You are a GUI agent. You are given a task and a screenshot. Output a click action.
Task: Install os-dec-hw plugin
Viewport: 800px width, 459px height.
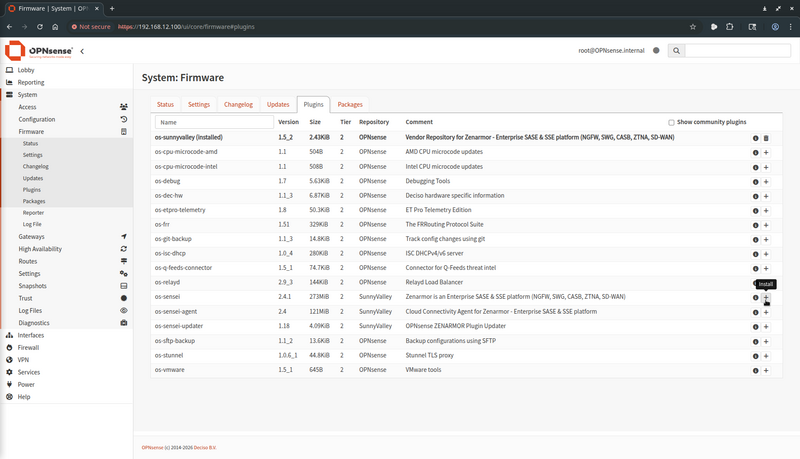point(766,196)
